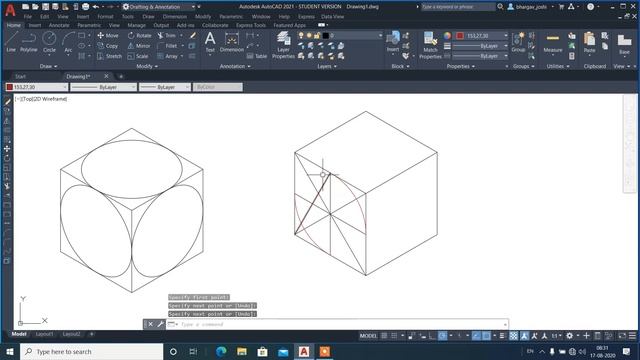The image size is (640, 360).
Task: Choose the Arc tool
Action: tap(68, 42)
